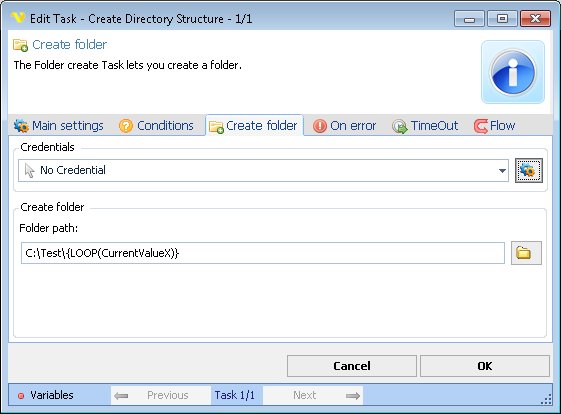Screen dimensions: 561x414
Task: Browse for folder using yellow folder icon
Action: tap(526, 253)
